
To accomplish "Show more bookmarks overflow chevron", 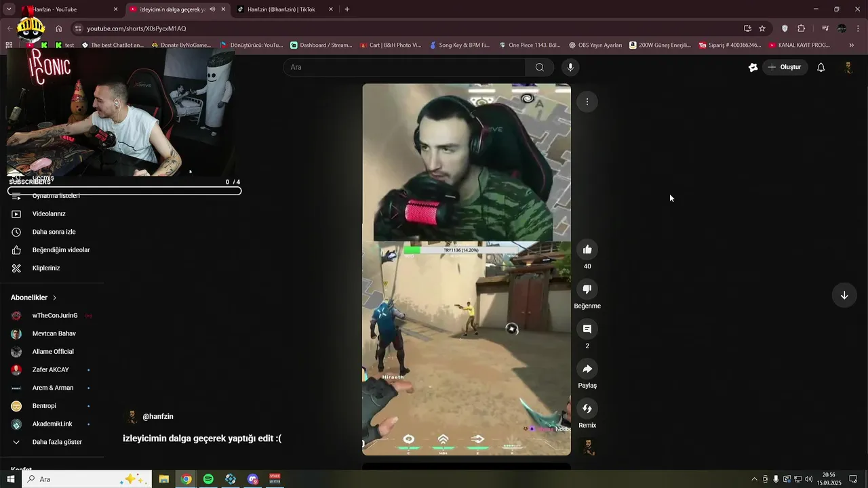I will click(x=852, y=45).
